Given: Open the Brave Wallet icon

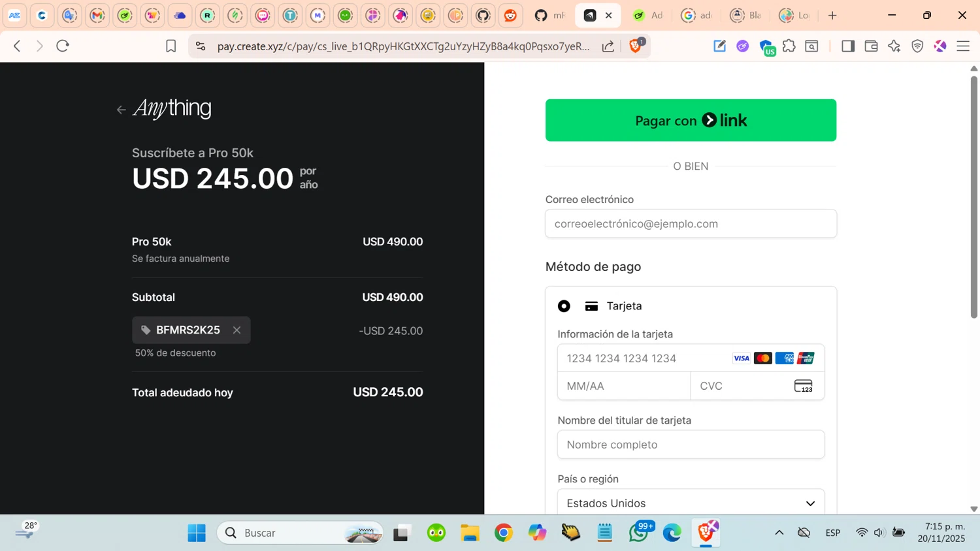Looking at the screenshot, I should click(x=871, y=46).
